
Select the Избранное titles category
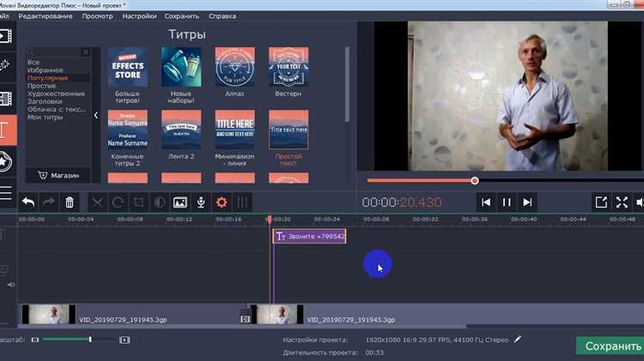(46, 70)
